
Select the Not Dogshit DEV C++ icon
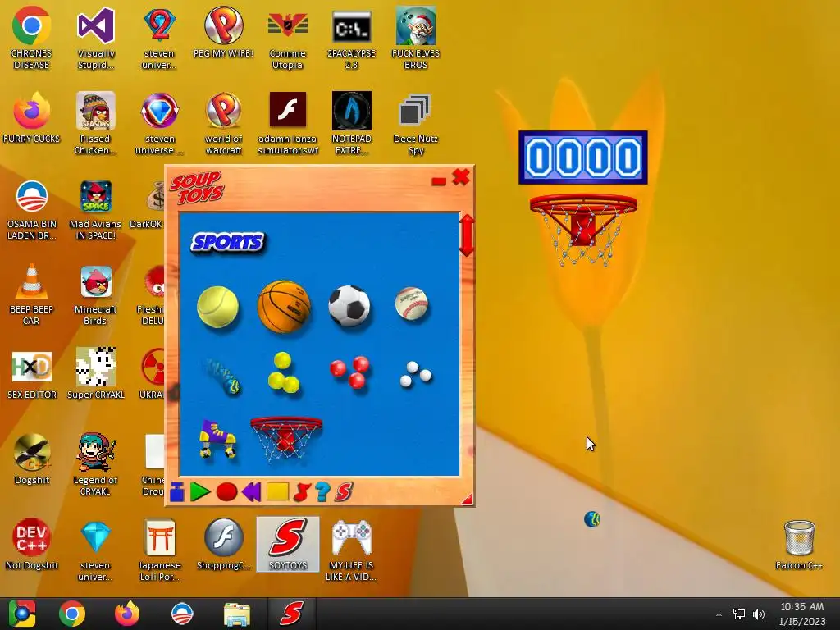[32, 544]
